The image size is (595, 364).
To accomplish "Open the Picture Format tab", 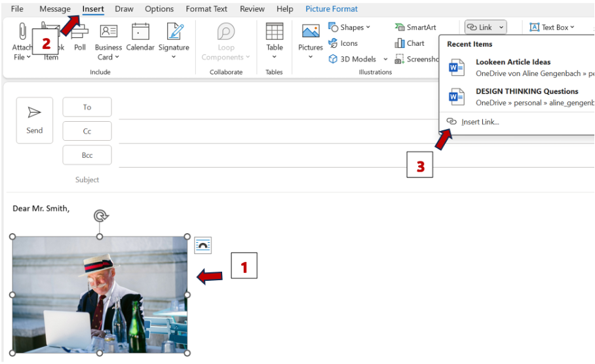I will [332, 9].
